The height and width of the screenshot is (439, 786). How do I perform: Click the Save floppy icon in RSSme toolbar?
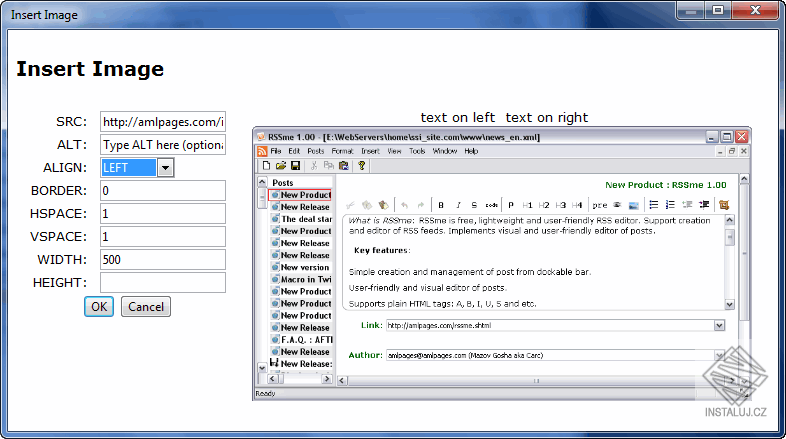[x=295, y=165]
